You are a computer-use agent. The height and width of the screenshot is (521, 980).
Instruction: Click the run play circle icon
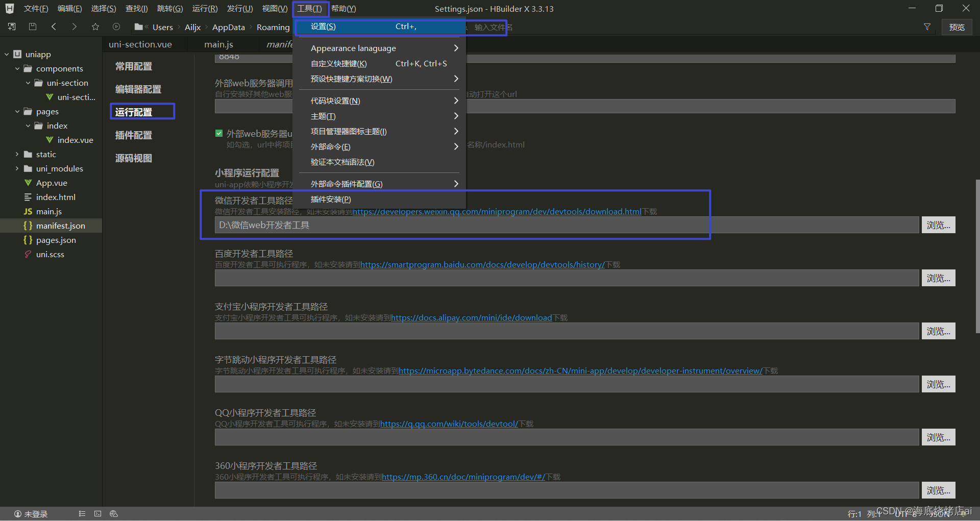[x=116, y=27]
